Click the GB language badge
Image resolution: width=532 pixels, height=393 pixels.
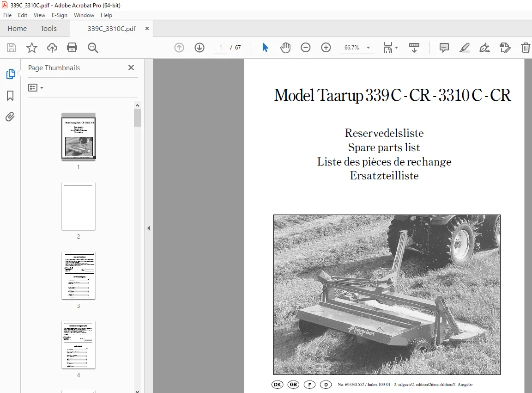294,385
